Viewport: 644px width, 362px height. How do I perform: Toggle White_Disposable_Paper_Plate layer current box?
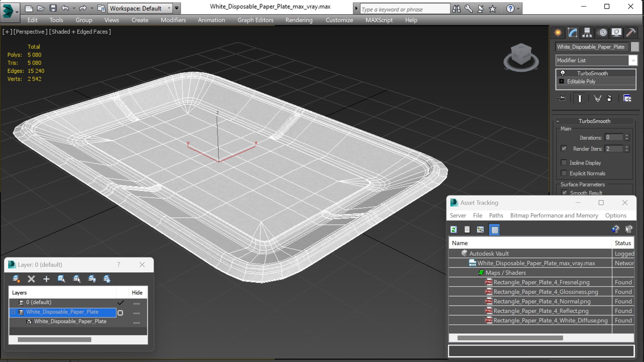[120, 313]
